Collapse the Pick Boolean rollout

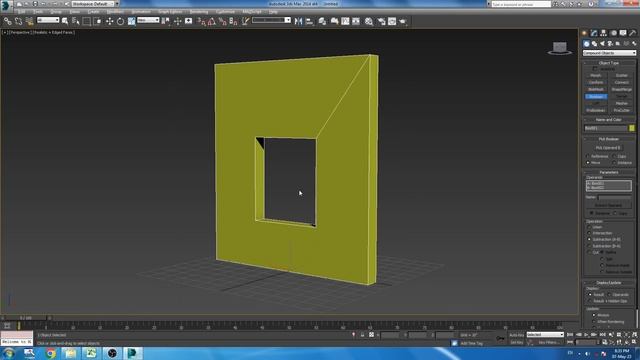(609, 139)
